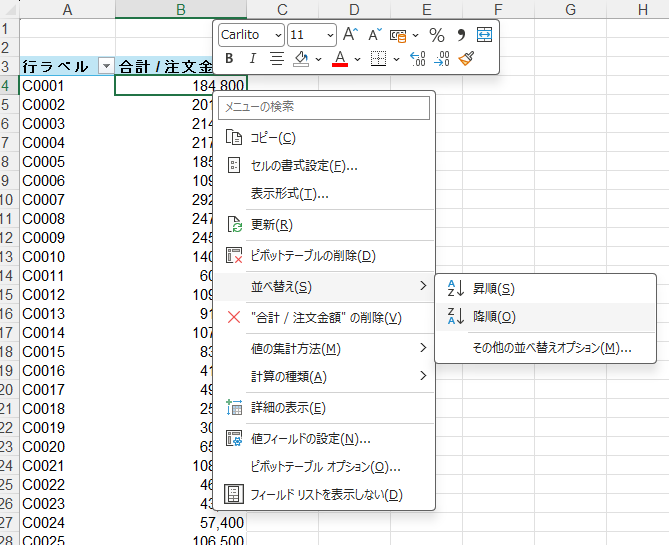Apply percent style in mini toolbar
The height and width of the screenshot is (545, 669).
pyautogui.click(x=436, y=35)
